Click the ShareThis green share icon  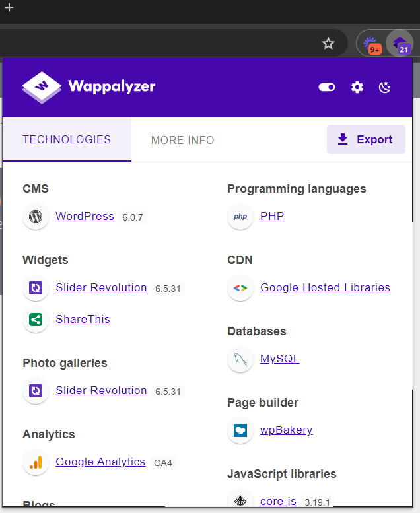pyautogui.click(x=36, y=320)
